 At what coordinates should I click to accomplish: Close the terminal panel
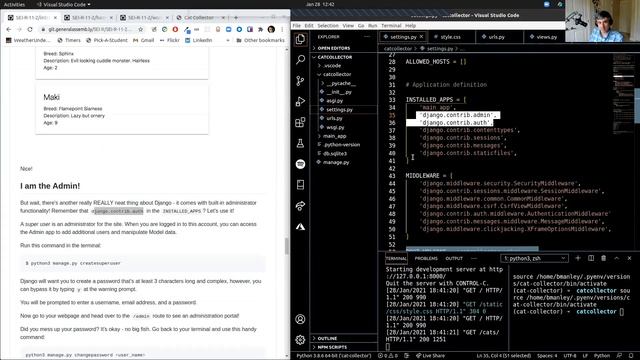tap(629, 258)
